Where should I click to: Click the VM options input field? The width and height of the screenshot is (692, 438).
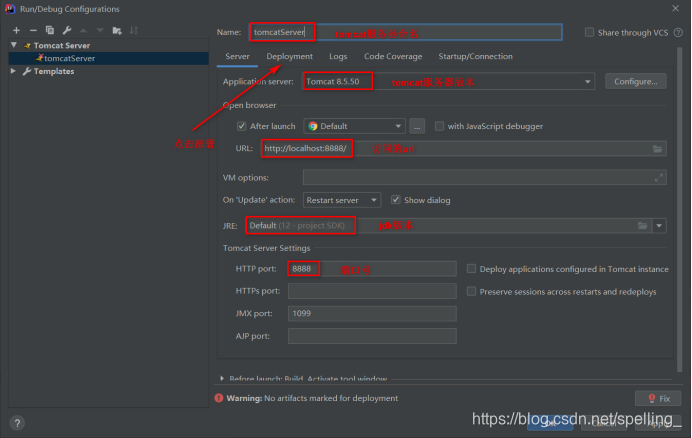click(x=484, y=177)
